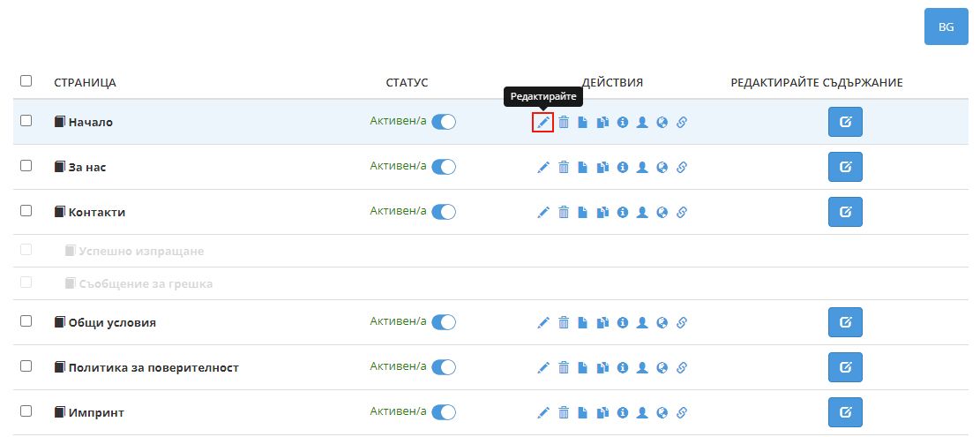Click the single page icon for Контакти
Image resolution: width=980 pixels, height=437 pixels.
click(x=583, y=212)
